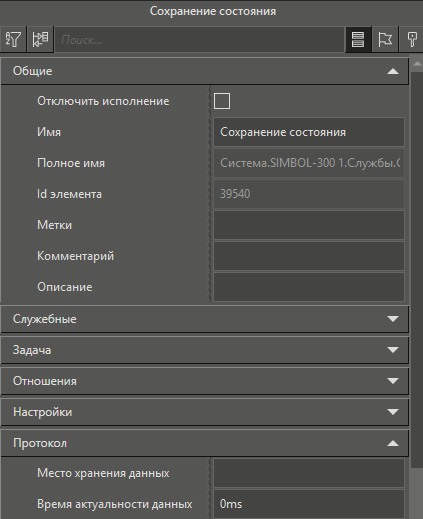Click the alphabetical sort filter icon

click(13, 39)
